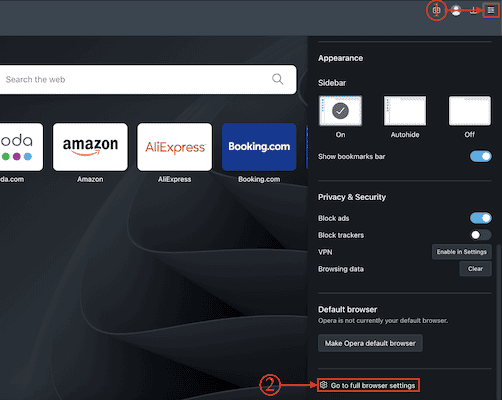This screenshot has height=400, width=502.
Task: Click the Privacy & Security heading
Action: pyautogui.click(x=352, y=197)
